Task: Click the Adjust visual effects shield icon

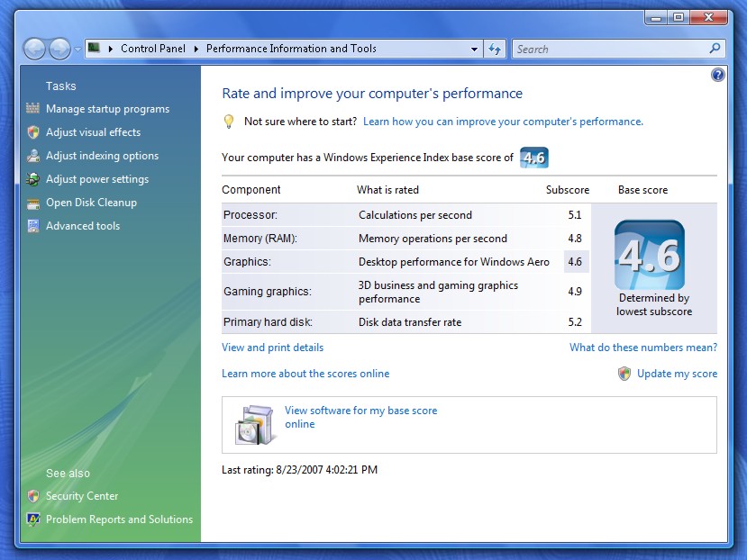Action: coord(33,132)
